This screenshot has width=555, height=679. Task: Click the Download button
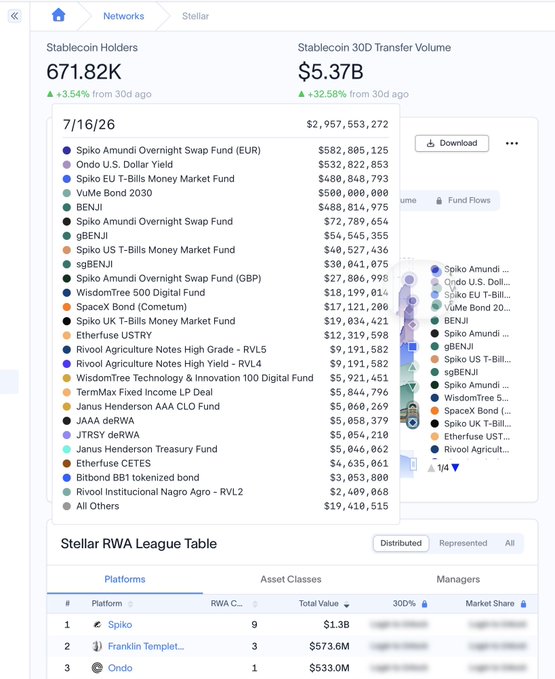(x=452, y=143)
